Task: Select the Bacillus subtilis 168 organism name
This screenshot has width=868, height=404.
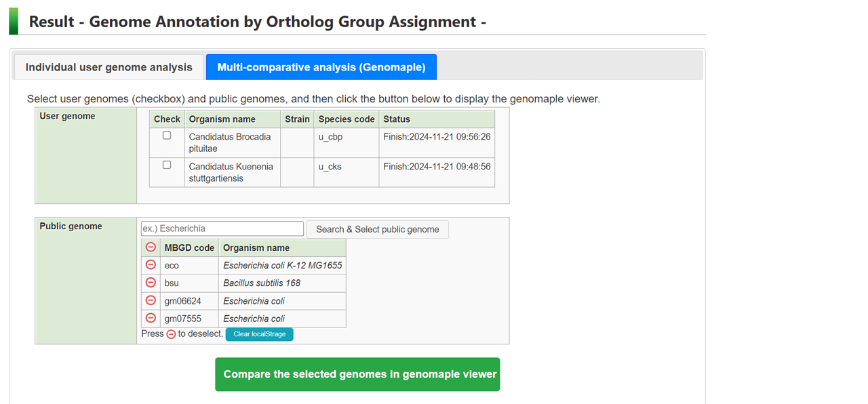Action: click(x=262, y=283)
